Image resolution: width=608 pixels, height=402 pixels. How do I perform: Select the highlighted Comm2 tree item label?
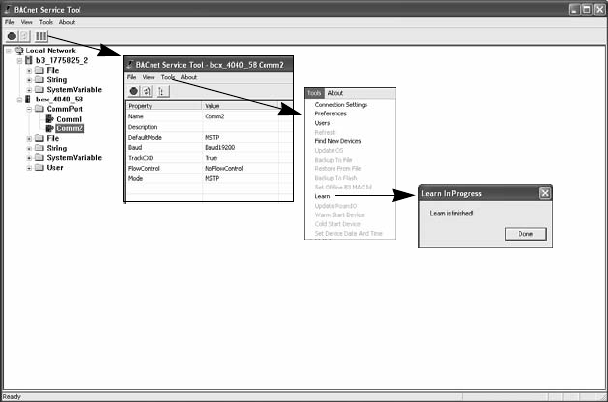(69, 128)
